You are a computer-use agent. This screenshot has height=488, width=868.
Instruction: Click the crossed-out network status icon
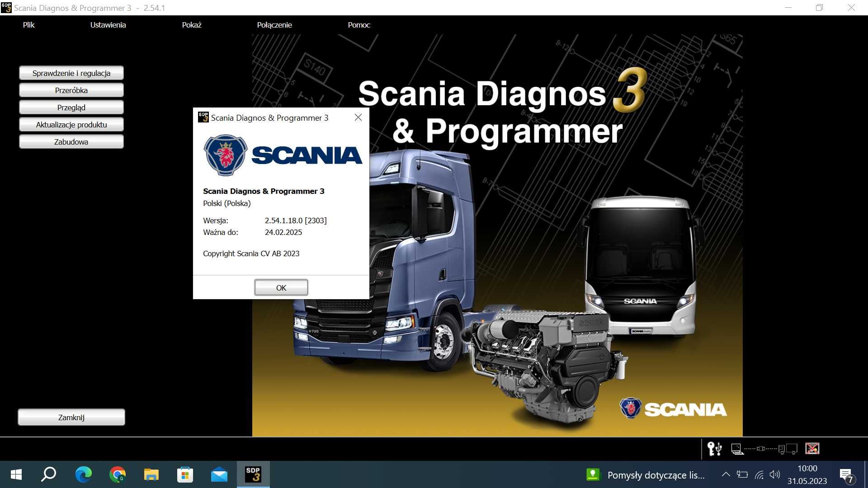pos(812,448)
